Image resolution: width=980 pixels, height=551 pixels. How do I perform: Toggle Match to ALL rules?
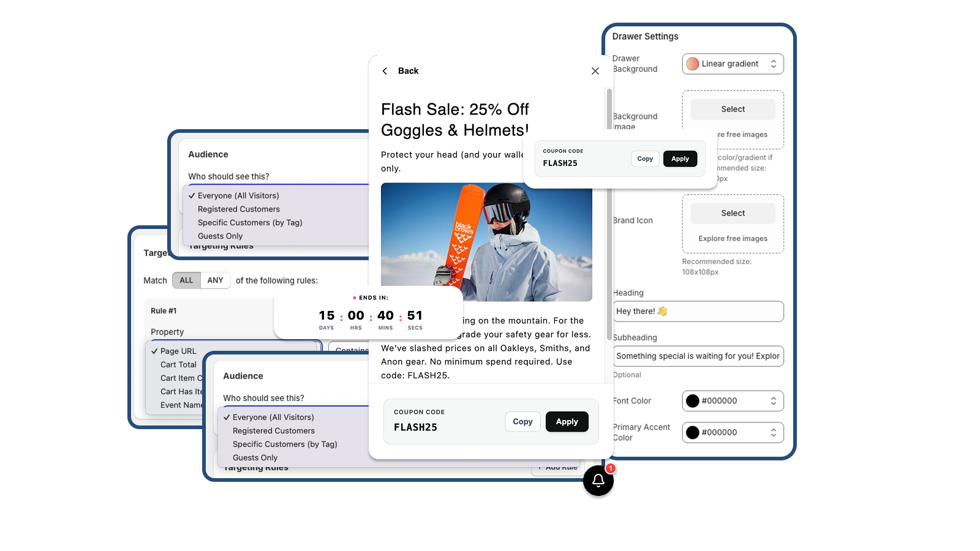tap(186, 280)
